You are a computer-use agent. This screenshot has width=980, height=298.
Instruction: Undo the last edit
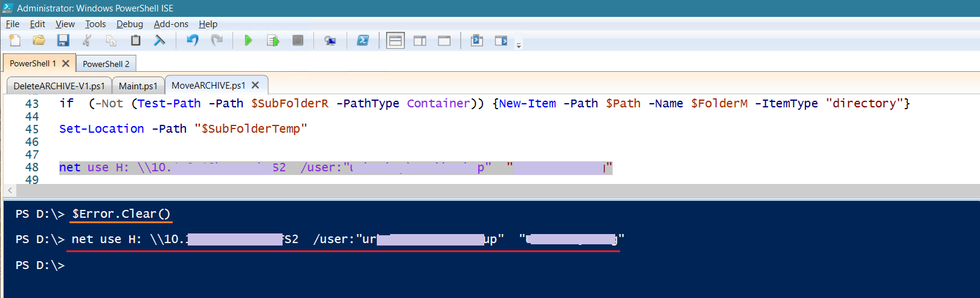click(193, 40)
